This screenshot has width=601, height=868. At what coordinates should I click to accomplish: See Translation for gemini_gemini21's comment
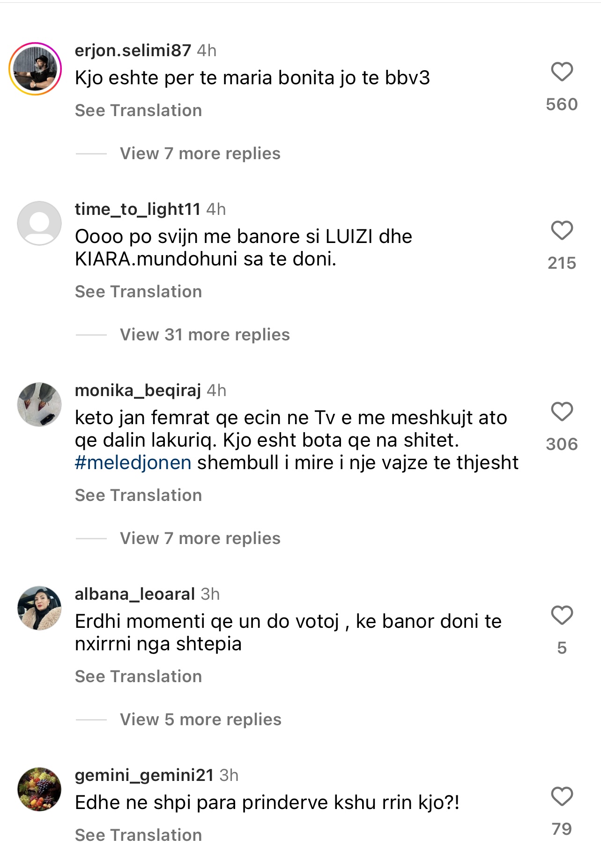point(138,835)
